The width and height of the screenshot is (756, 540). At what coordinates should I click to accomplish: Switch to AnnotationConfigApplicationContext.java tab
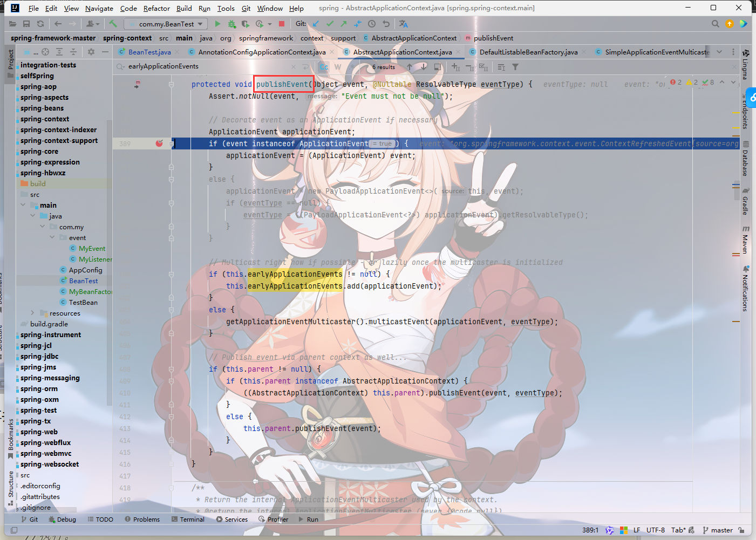(x=261, y=52)
